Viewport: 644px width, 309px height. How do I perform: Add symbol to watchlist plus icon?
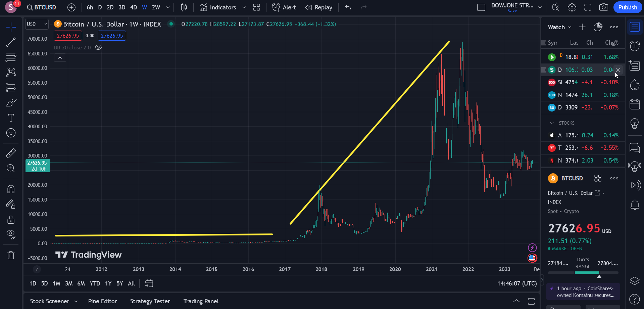[x=582, y=27]
